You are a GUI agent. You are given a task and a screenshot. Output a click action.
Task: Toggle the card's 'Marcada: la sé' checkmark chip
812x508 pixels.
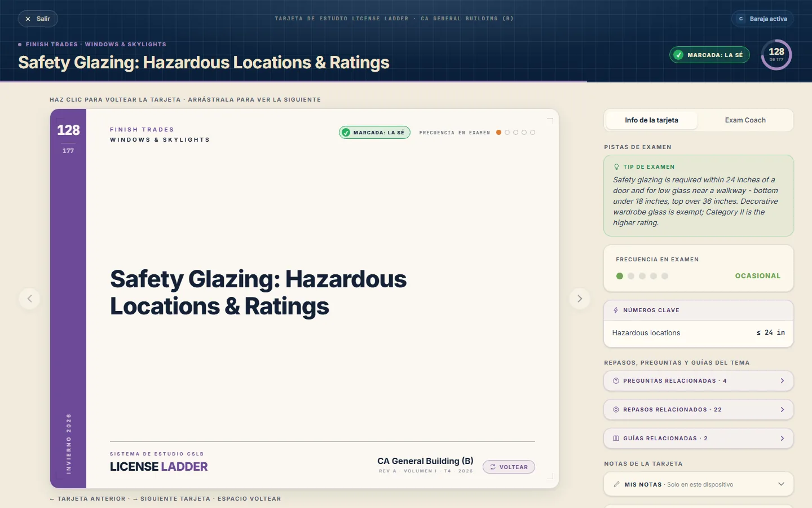[374, 133]
